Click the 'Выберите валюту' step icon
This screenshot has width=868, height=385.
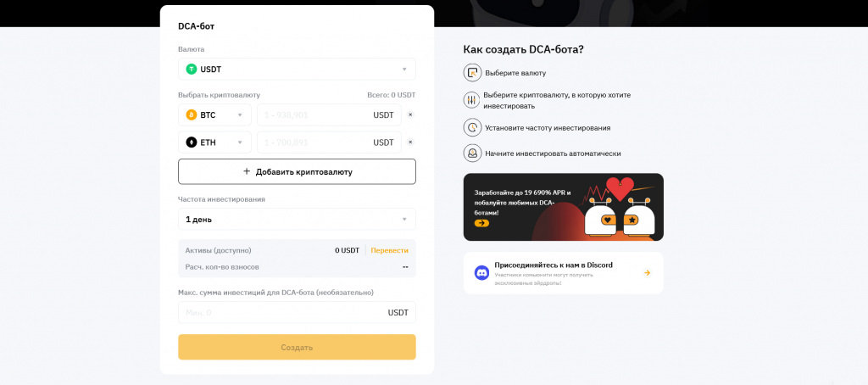point(472,73)
